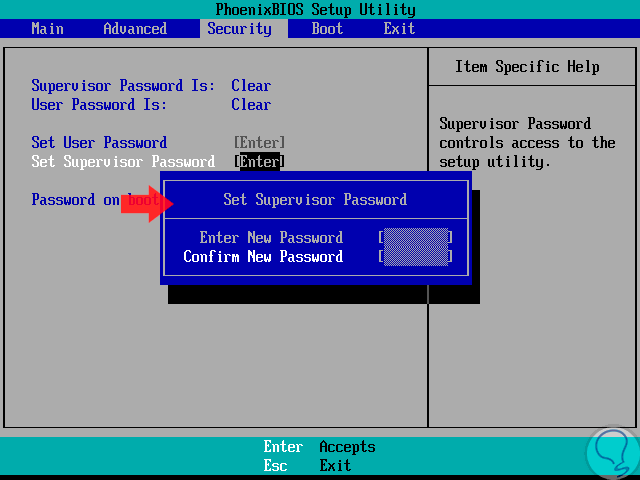Click the Enter New Password field

[416, 237]
